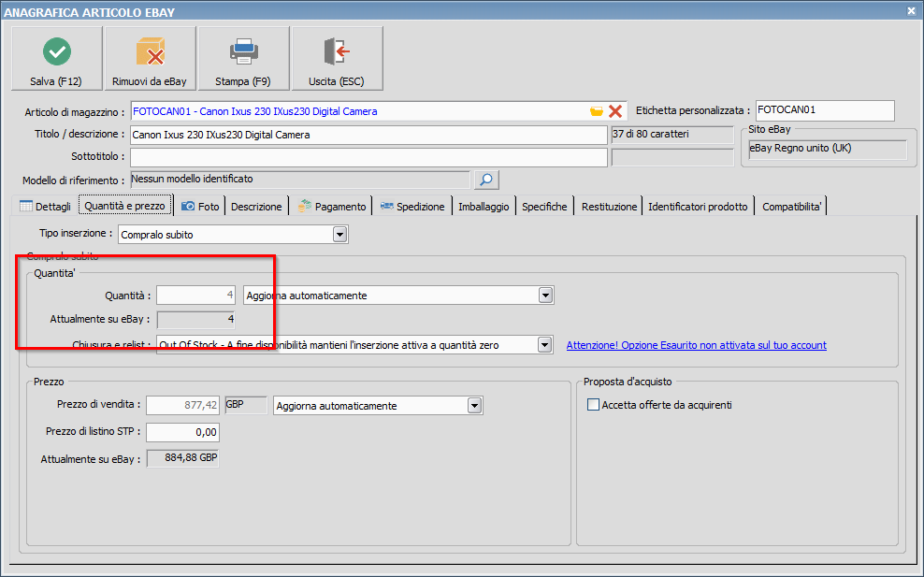Screen dimensions: 924x577
Task: Open the Identificatori prodotto tab
Action: [698, 207]
